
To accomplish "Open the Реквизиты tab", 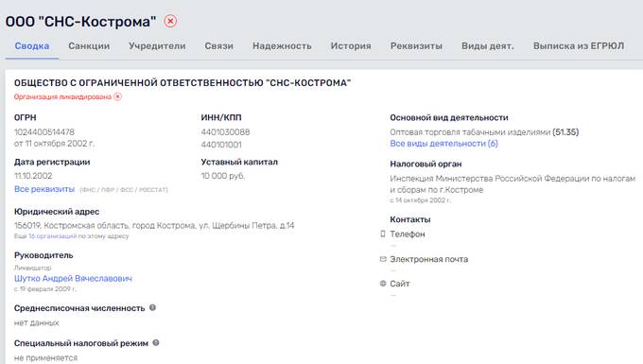I will pyautogui.click(x=416, y=46).
